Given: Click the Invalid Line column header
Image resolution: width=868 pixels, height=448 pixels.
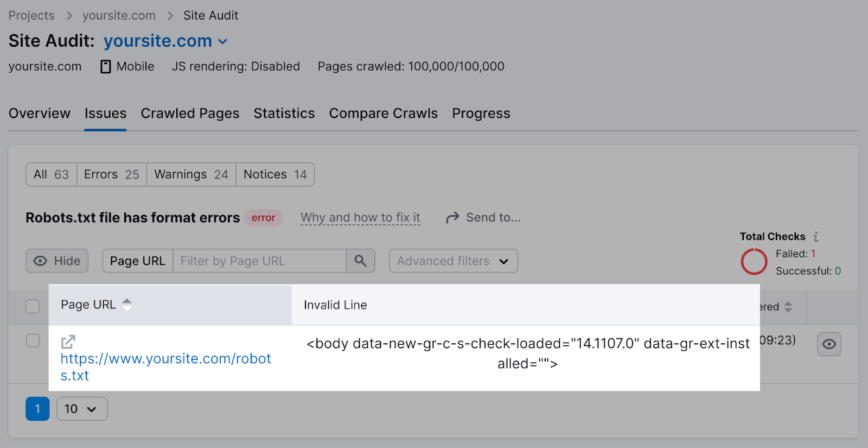Looking at the screenshot, I should point(335,305).
